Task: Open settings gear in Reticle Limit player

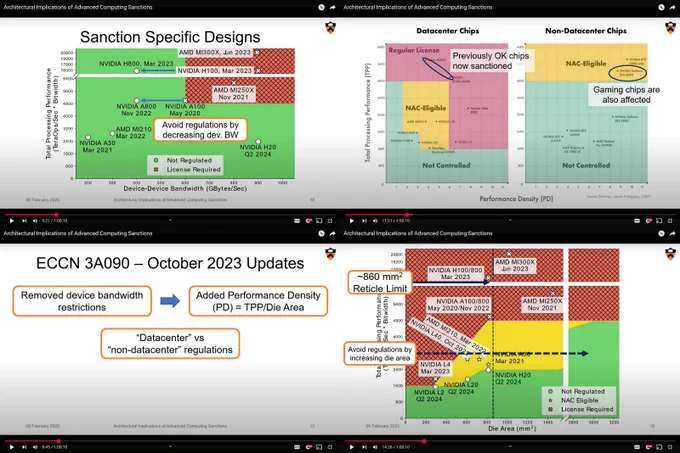Action: [x=649, y=447]
